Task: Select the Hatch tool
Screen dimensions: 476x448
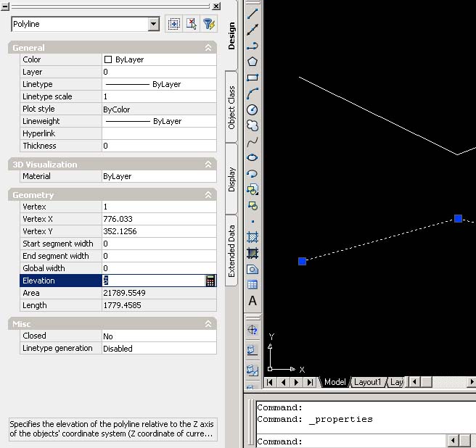Action: point(253,237)
